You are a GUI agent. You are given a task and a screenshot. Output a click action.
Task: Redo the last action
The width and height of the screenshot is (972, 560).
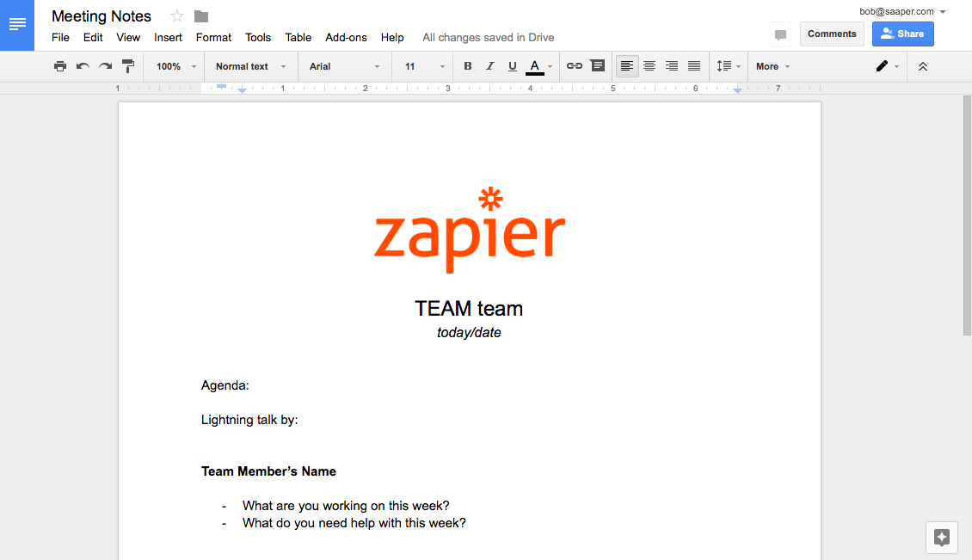click(106, 66)
